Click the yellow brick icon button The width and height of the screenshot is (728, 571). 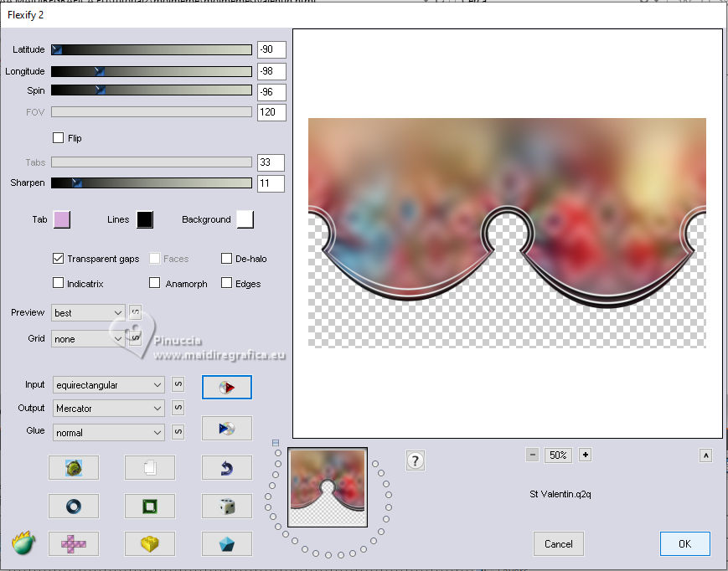tap(150, 543)
